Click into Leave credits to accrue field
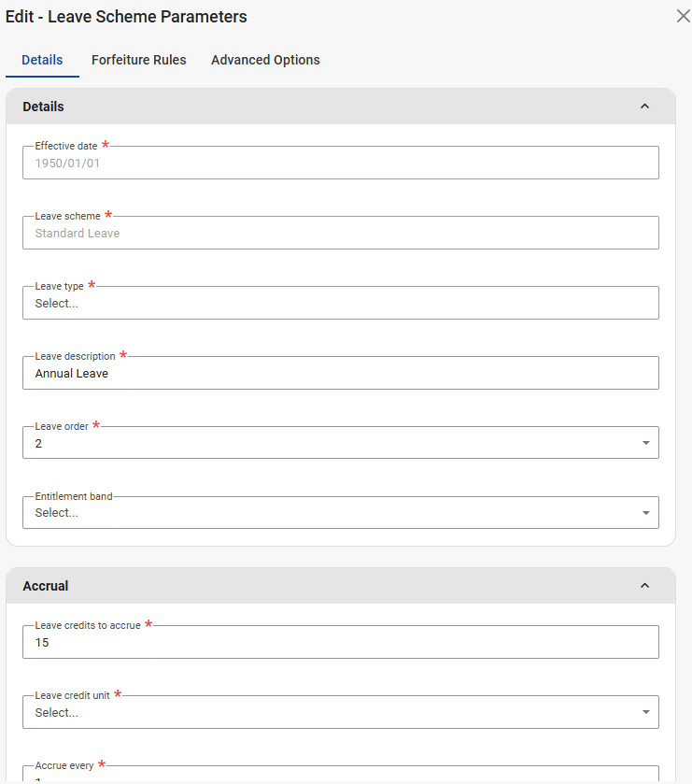Viewport: 692px width, 784px height. coord(340,643)
